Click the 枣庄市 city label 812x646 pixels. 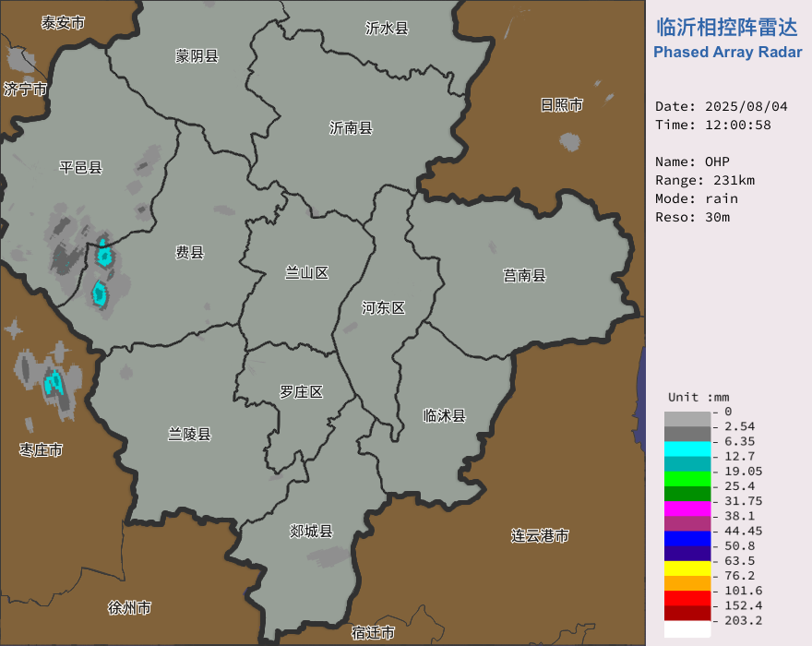(41, 450)
